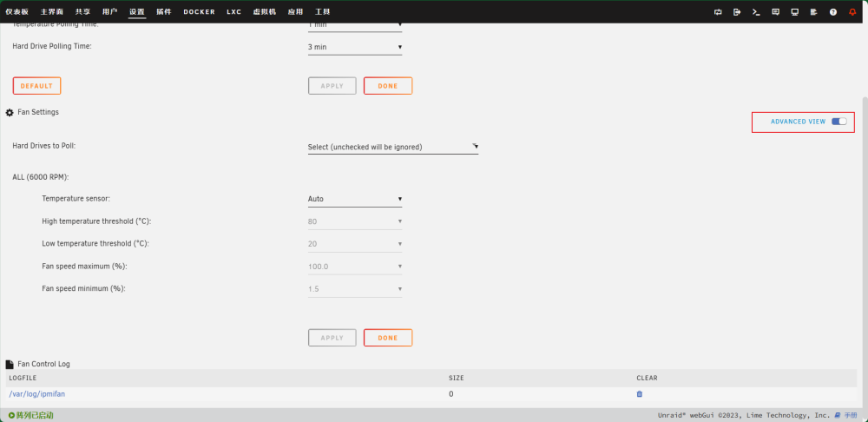Image resolution: width=868 pixels, height=422 pixels.
Task: Click the LOGFILE column header
Action: pos(23,379)
